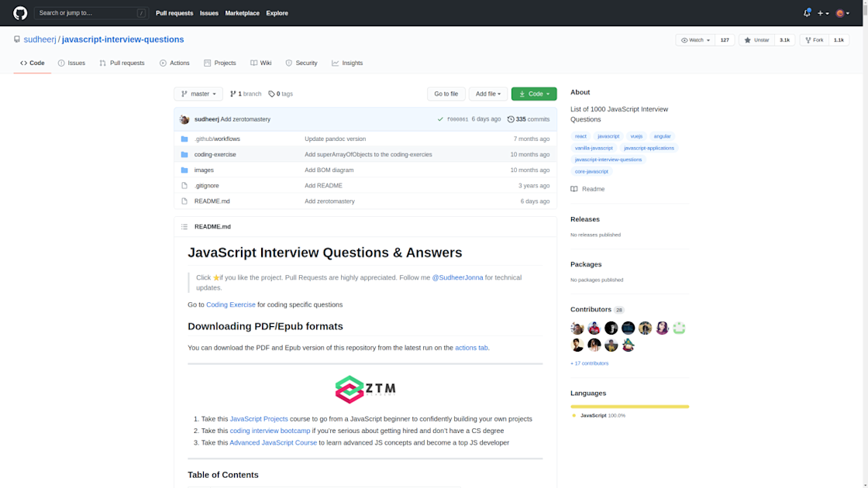
Task: Switch to the Insights tab
Action: coord(347,63)
